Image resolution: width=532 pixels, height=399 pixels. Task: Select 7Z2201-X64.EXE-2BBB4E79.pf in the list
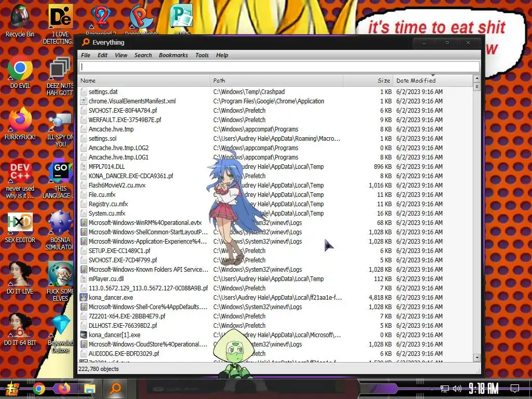point(275,316)
